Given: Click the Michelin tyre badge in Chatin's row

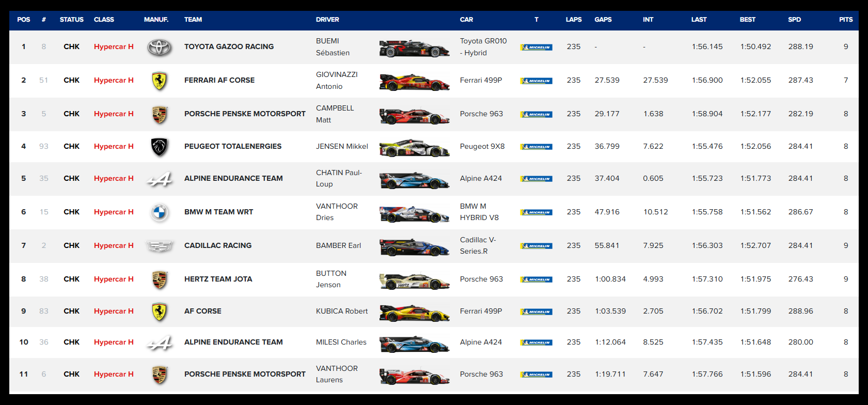Looking at the screenshot, I should tap(536, 179).
